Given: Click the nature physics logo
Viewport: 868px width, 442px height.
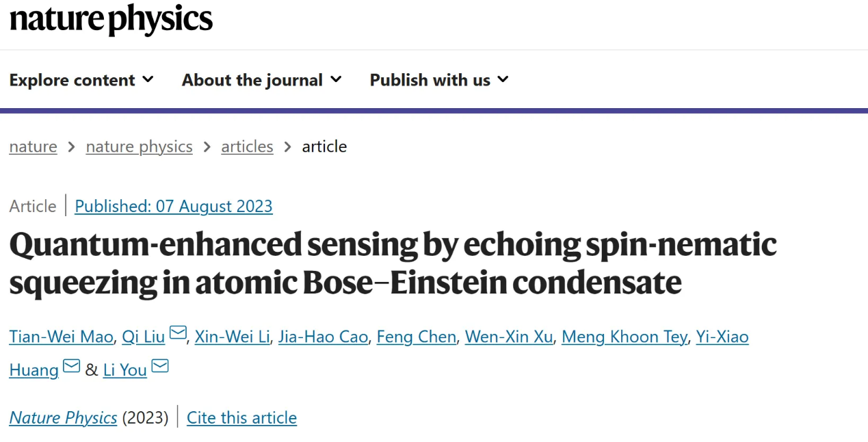Looking at the screenshot, I should 111,19.
